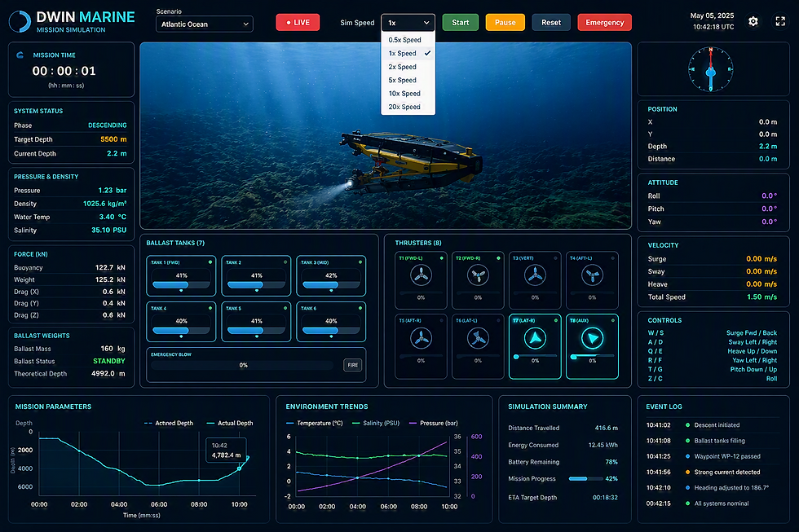The width and height of the screenshot is (799, 532).
Task: Click green dot of All systems nominal event
Action: 687,503
